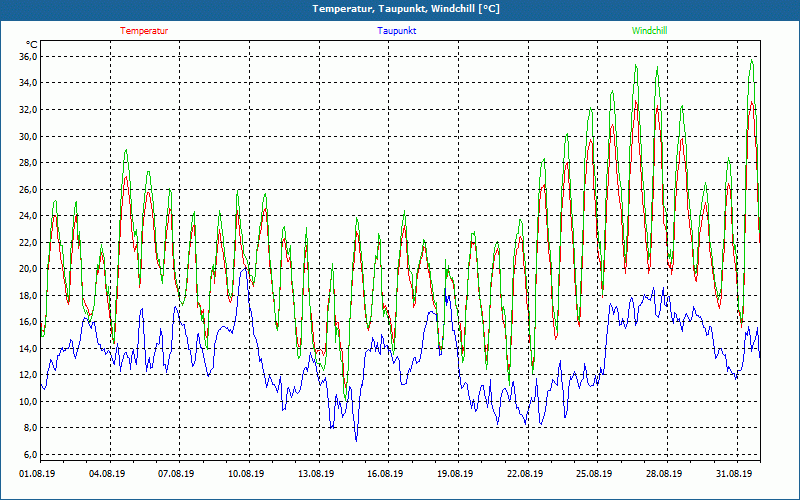The image size is (800, 500).
Task: Select the 10.08.19 date label
Action: pyautogui.click(x=246, y=474)
